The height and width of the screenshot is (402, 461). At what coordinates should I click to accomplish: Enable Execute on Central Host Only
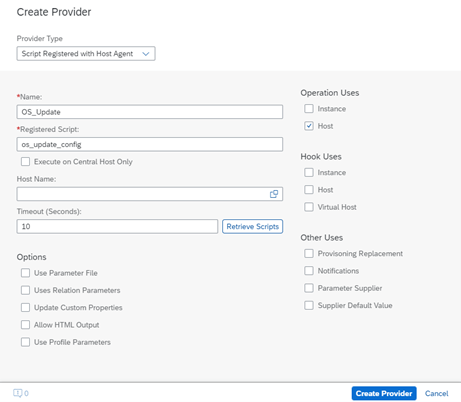click(25, 162)
